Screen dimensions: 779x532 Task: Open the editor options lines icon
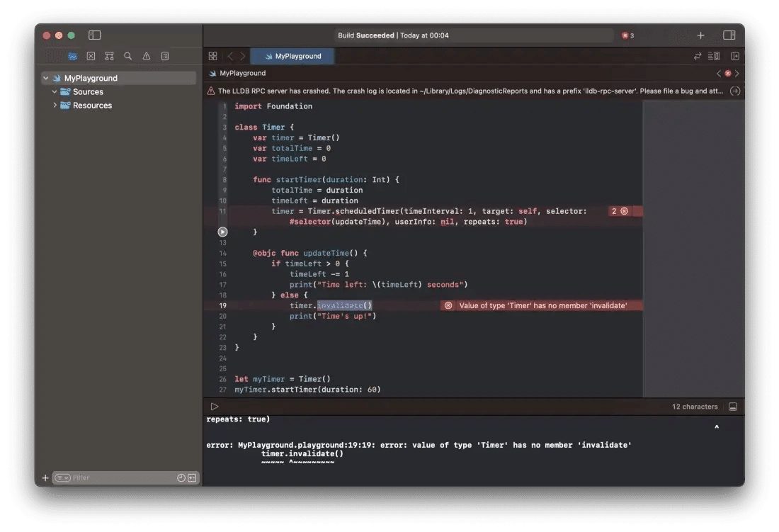click(x=714, y=56)
